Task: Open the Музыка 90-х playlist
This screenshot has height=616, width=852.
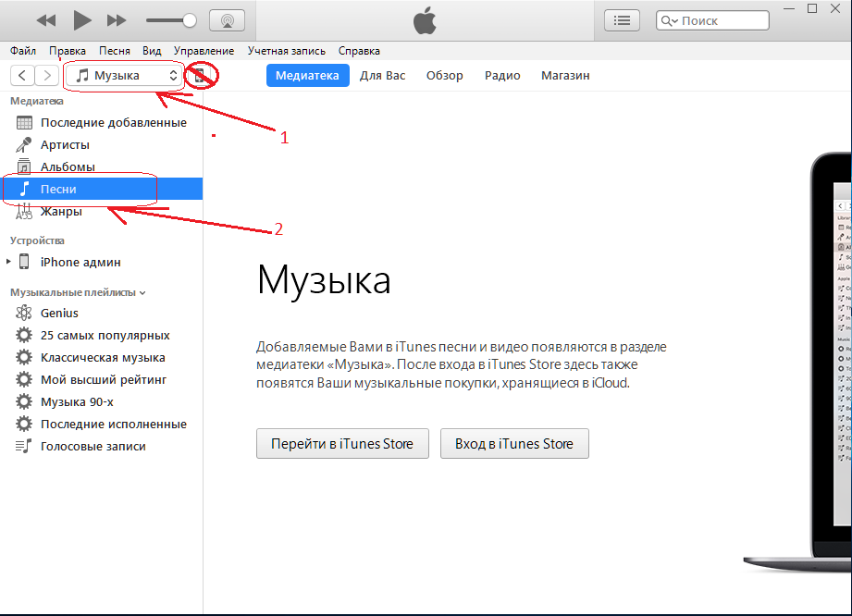Action: (101, 402)
